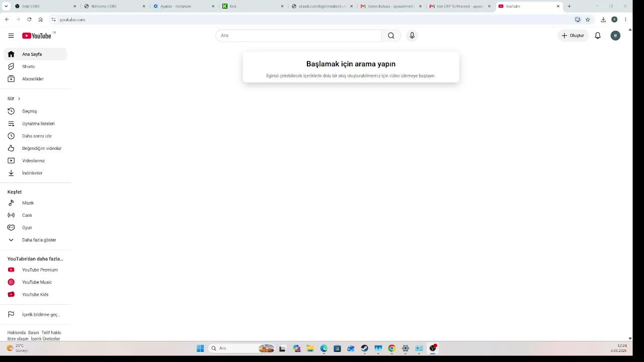Click the browser home button
The height and width of the screenshot is (362, 644).
click(x=40, y=20)
